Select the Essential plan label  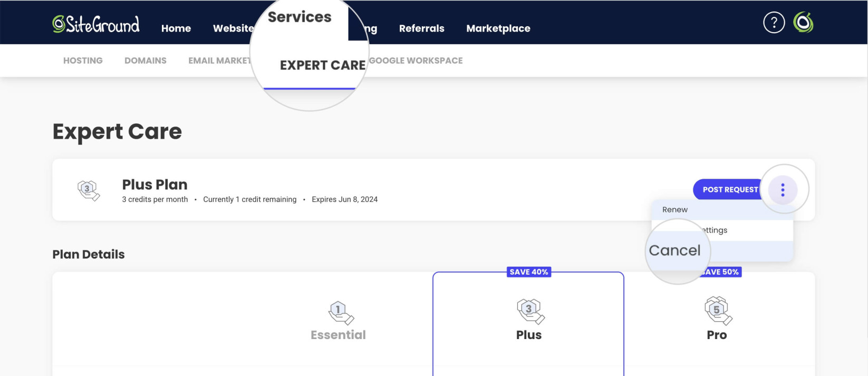(x=338, y=335)
